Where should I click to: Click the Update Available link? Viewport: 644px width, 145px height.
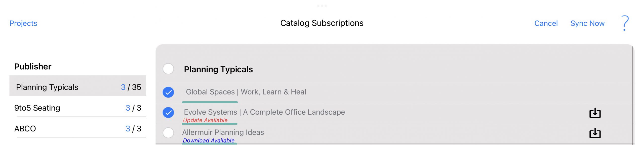[x=205, y=120]
